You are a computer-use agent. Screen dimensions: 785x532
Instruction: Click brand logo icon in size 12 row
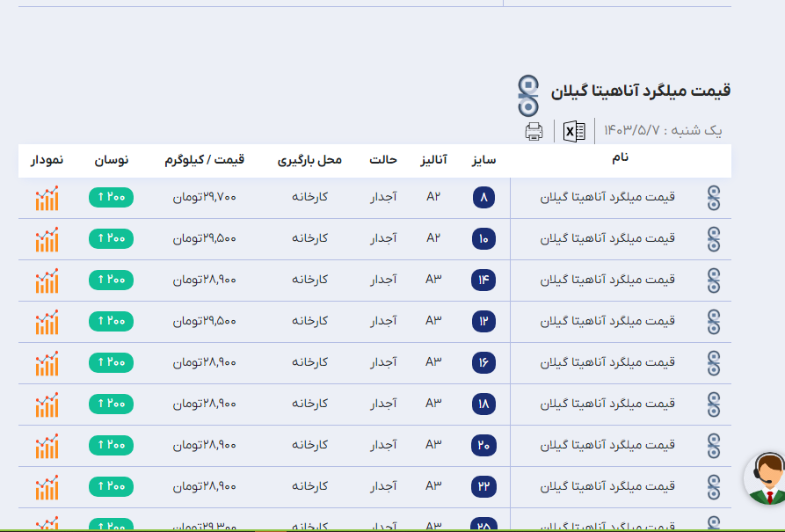pos(714,322)
